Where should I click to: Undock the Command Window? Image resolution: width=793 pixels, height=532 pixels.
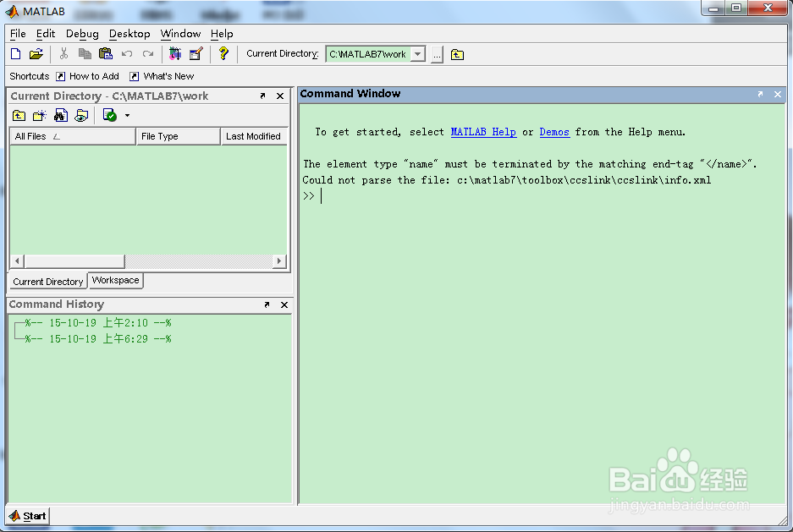[760, 94]
